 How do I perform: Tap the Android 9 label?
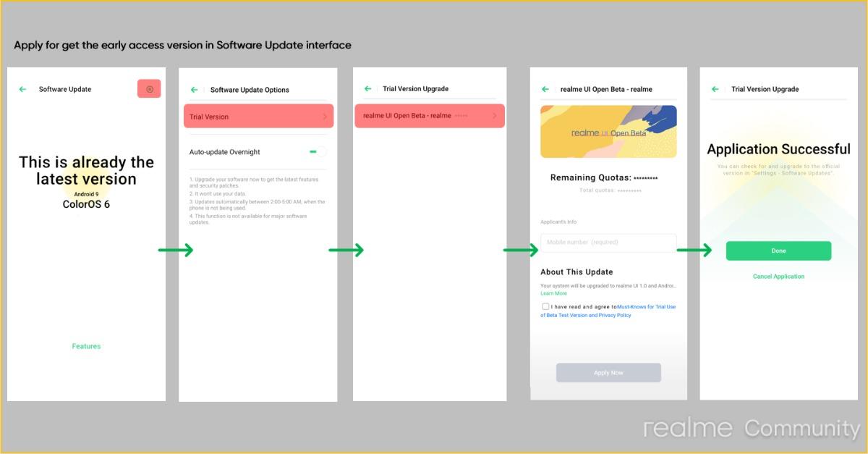click(x=86, y=194)
